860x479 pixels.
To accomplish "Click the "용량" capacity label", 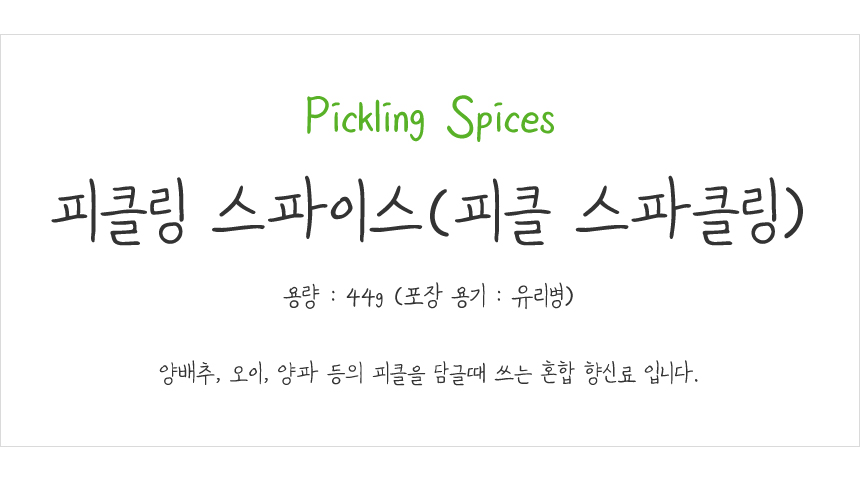I will pyautogui.click(x=300, y=297).
